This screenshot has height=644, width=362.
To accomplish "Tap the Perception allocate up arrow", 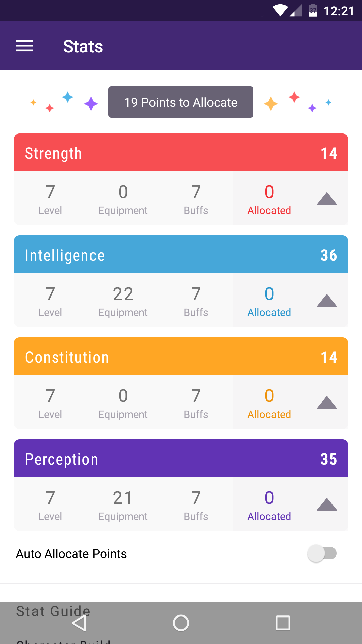I will 327,504.
